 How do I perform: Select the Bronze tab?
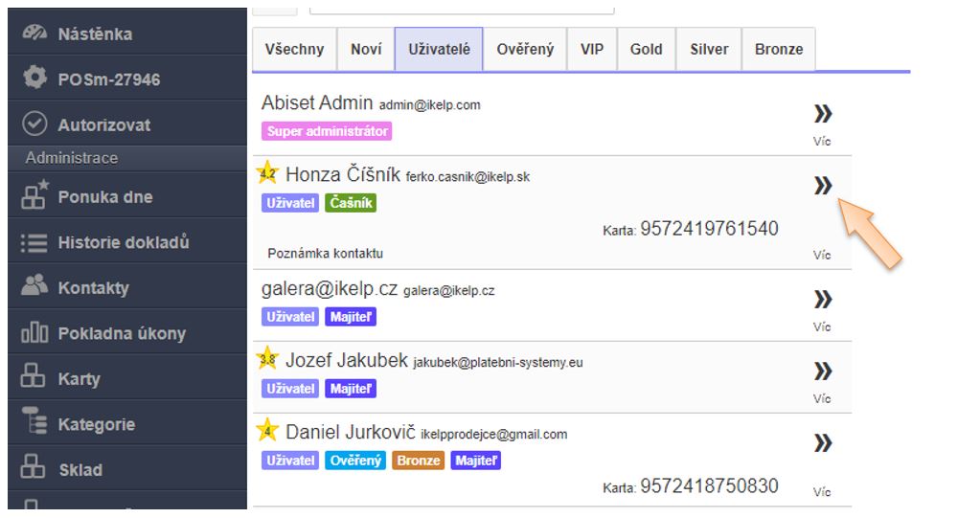point(778,49)
